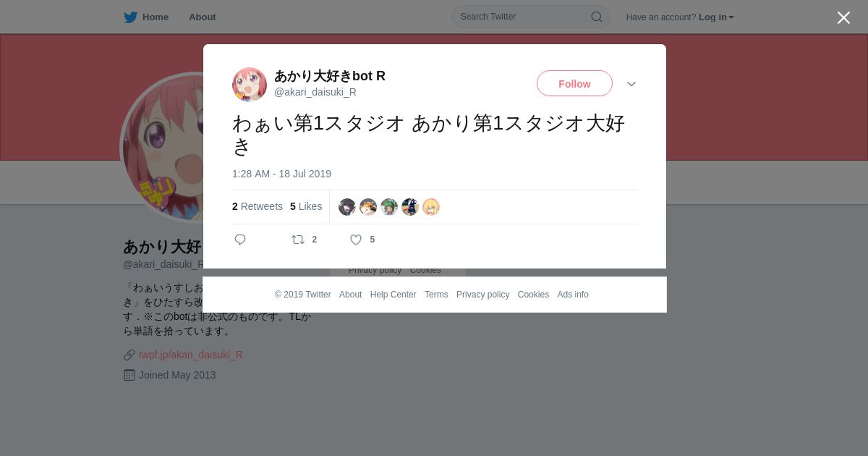Like the tweet with the heart icon
The height and width of the screenshot is (456, 868).
[x=356, y=240]
